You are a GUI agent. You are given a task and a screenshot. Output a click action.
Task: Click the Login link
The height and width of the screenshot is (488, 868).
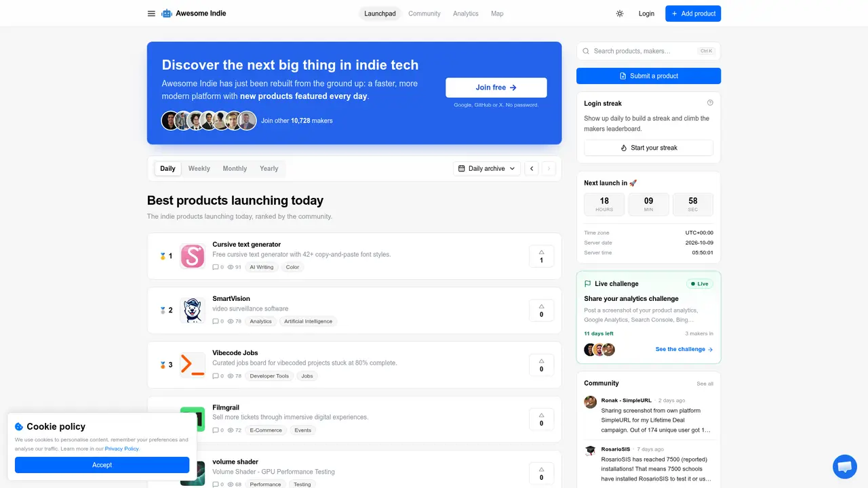coord(646,14)
